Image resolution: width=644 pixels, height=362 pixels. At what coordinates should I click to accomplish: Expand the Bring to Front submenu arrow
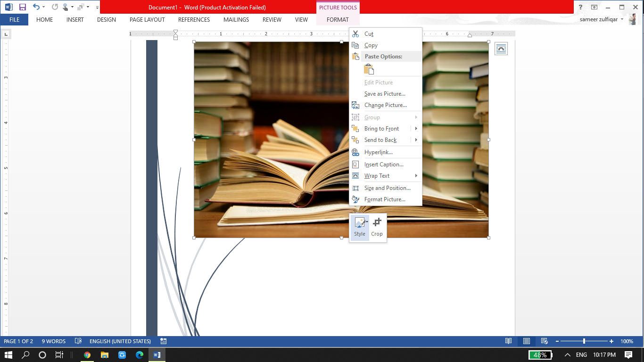pos(416,128)
